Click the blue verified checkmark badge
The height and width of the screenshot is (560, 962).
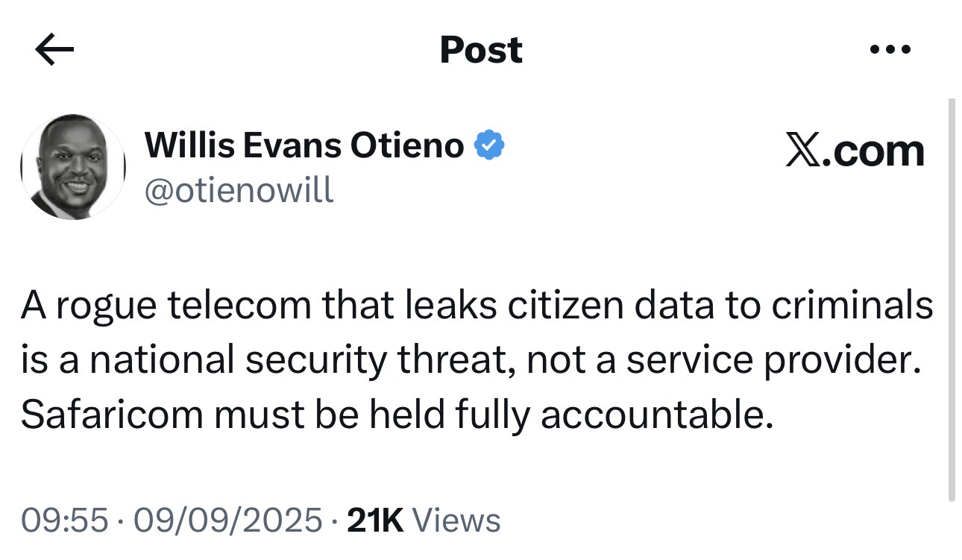tap(490, 145)
